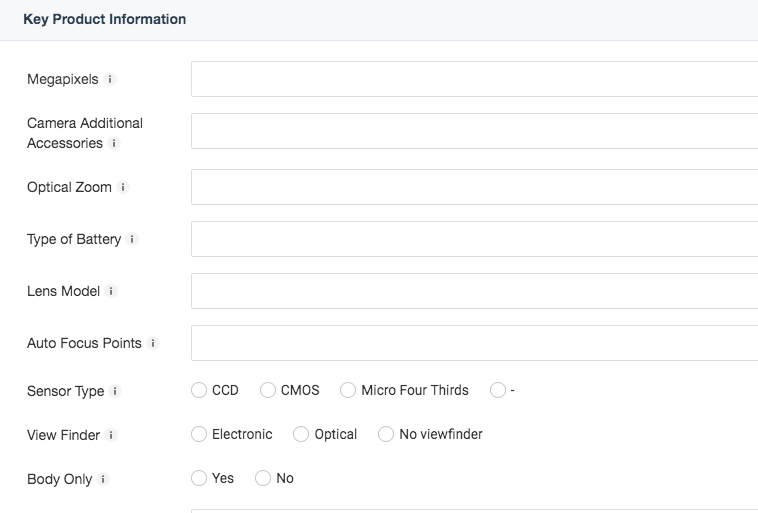Viewport: 758px width, 513px height.
Task: Select Micro Four Thirds sensor radio button
Action: click(x=348, y=391)
